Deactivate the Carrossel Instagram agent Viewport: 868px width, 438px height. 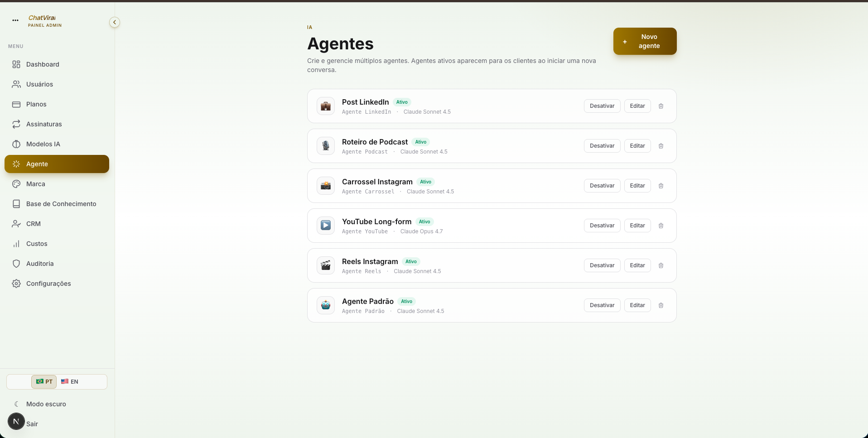click(602, 186)
